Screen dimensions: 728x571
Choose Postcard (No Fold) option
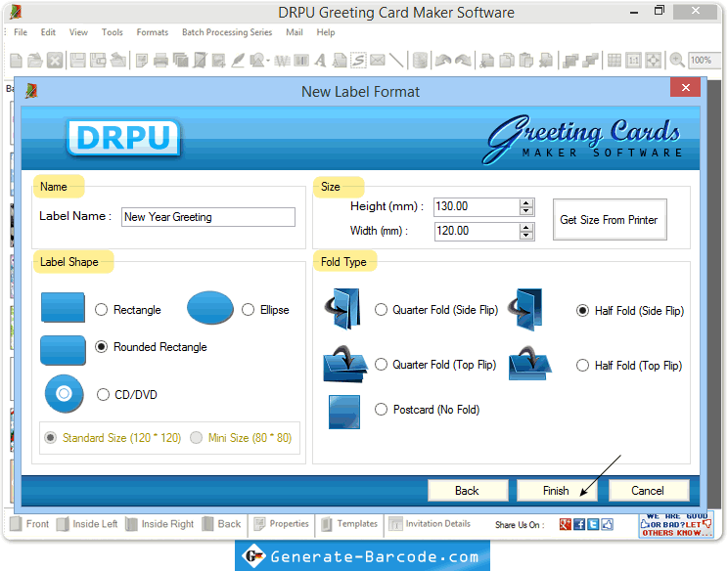tap(382, 409)
